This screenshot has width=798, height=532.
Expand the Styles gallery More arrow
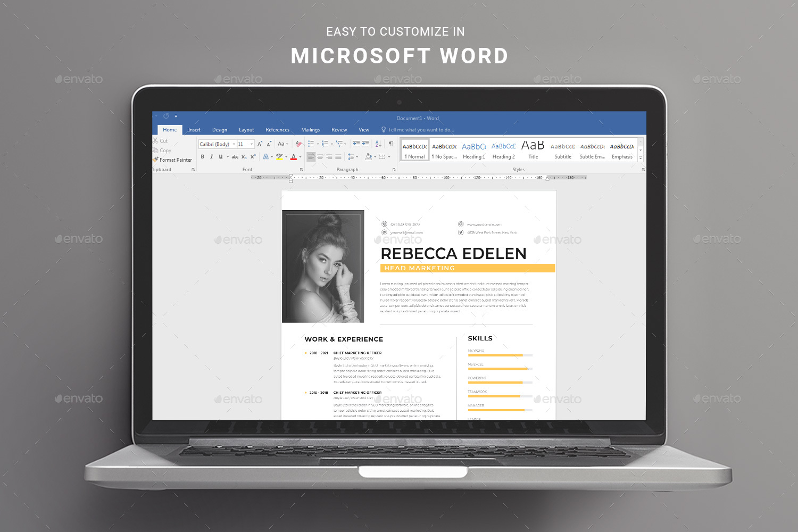point(641,159)
